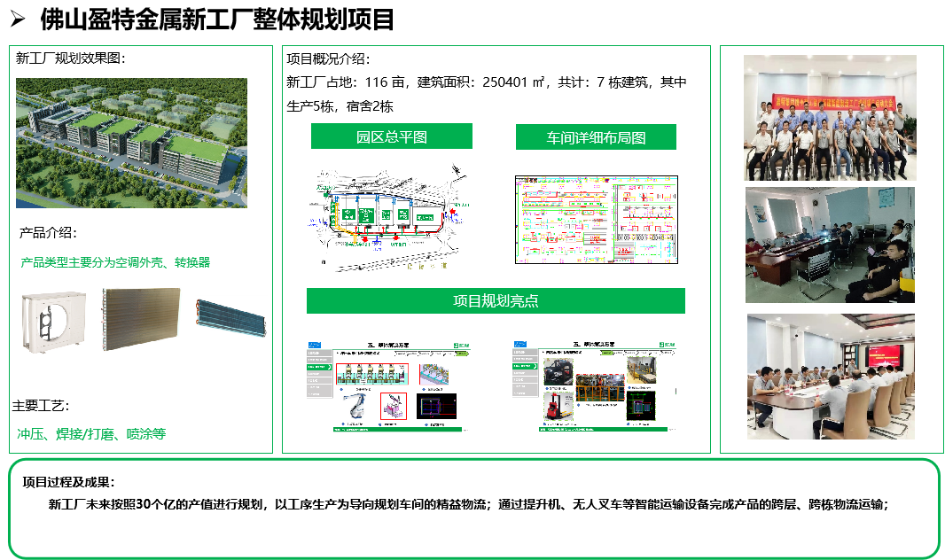Select the workshop layout CAD drawing
The width and height of the screenshot is (945, 560).
point(596,220)
